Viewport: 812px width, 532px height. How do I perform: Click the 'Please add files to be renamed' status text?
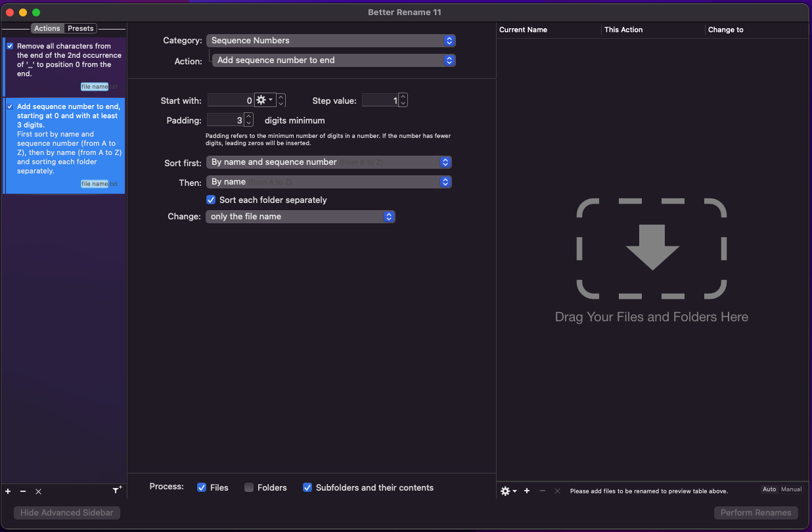click(649, 491)
